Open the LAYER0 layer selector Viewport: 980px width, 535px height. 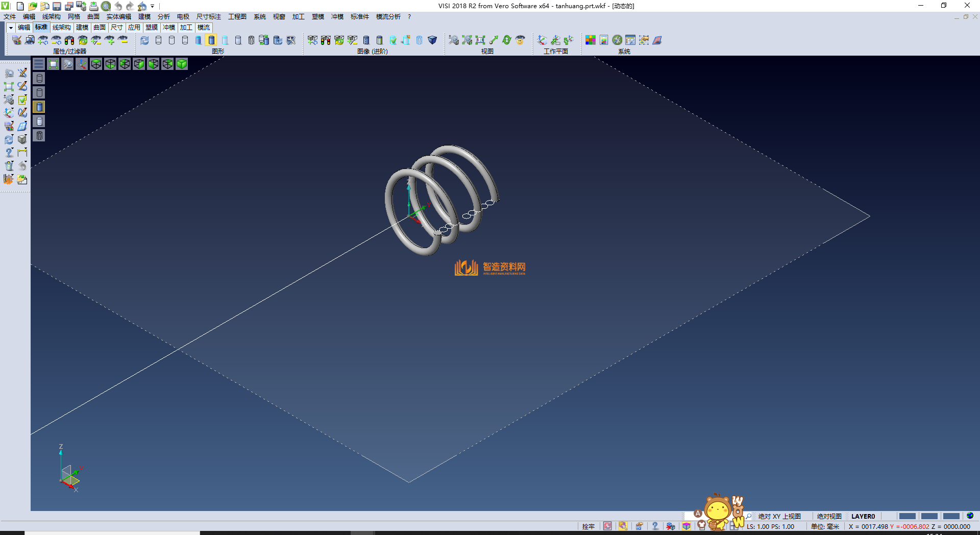pyautogui.click(x=863, y=516)
